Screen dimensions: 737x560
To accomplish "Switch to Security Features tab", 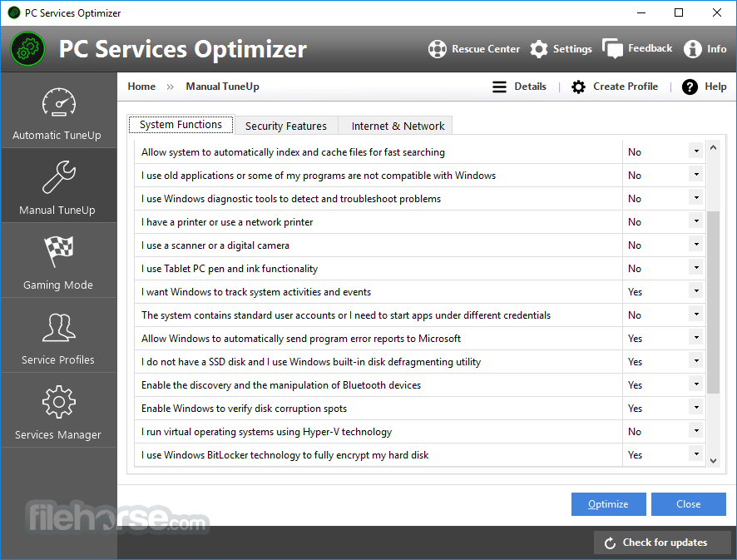I will (286, 126).
